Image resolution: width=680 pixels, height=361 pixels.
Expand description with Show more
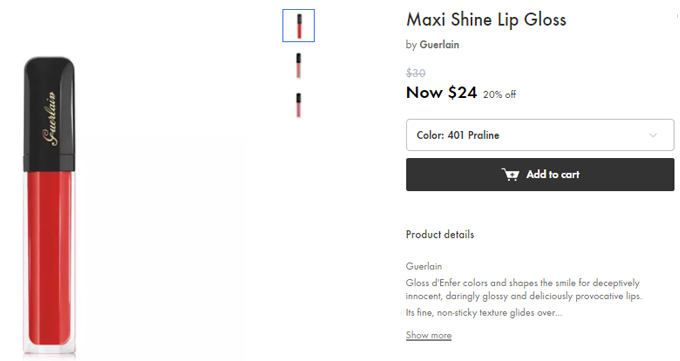tap(428, 335)
